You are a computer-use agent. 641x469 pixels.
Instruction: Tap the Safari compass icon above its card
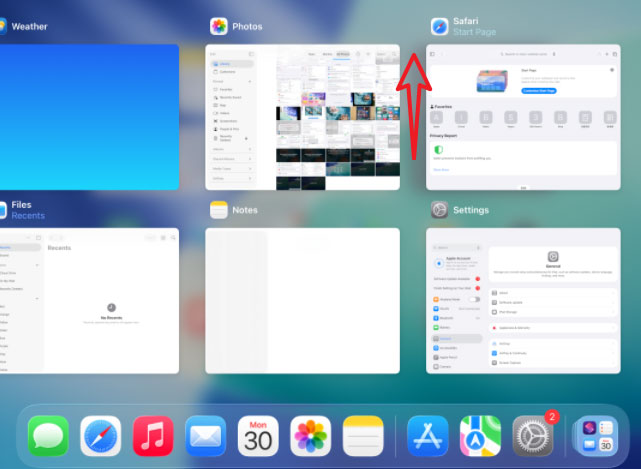439,27
